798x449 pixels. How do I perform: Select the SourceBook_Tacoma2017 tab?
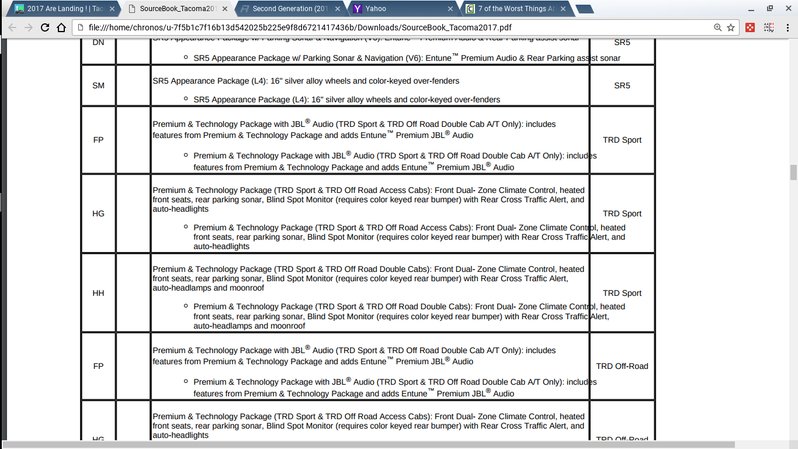(x=177, y=9)
